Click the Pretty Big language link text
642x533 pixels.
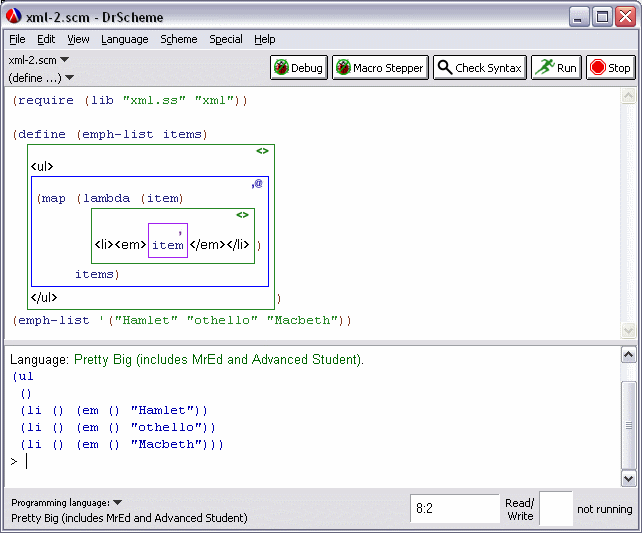(219, 359)
